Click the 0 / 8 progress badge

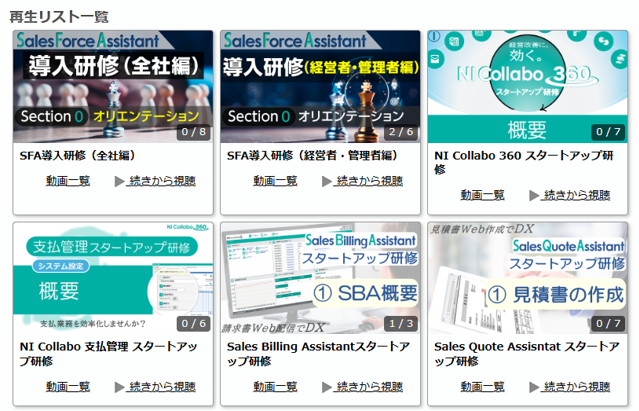[x=194, y=132]
